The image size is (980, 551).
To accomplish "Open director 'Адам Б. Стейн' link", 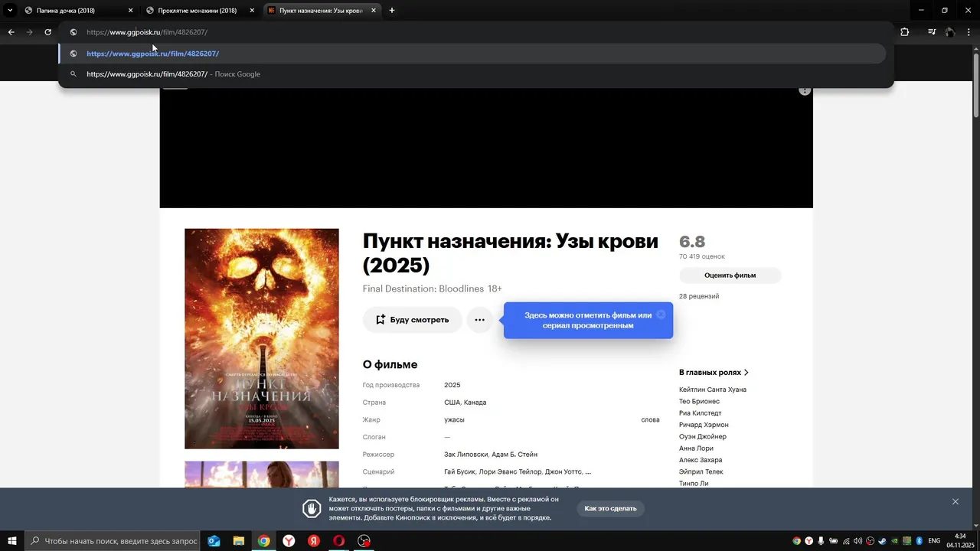I will coord(514,455).
